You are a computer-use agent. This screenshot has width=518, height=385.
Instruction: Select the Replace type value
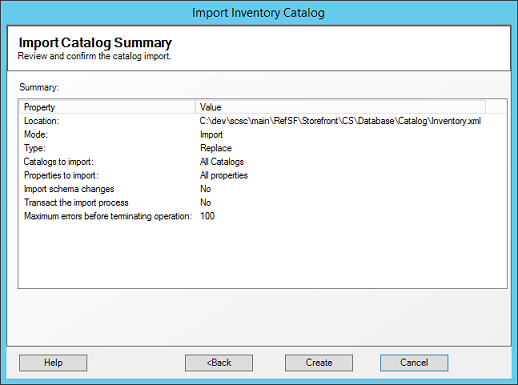[x=216, y=148]
